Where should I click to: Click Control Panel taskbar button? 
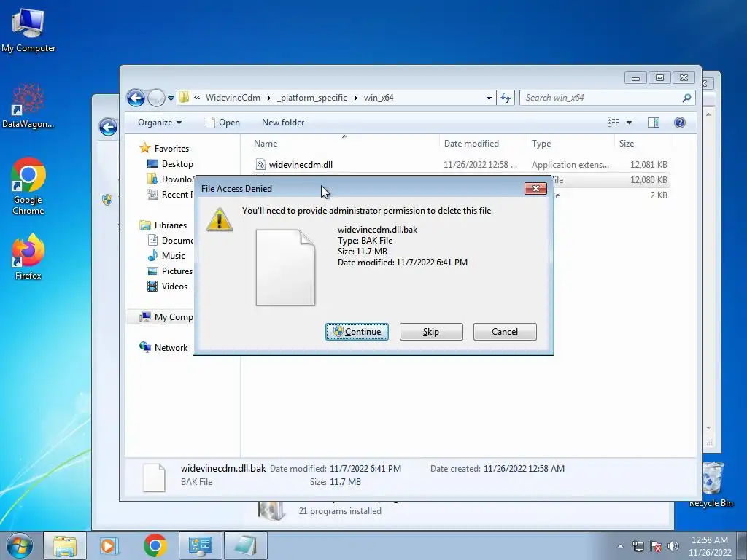[x=200, y=545]
